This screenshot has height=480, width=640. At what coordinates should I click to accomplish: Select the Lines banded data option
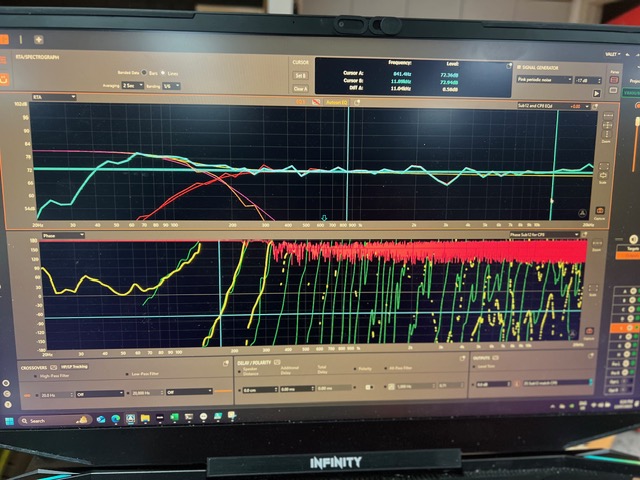(x=161, y=73)
